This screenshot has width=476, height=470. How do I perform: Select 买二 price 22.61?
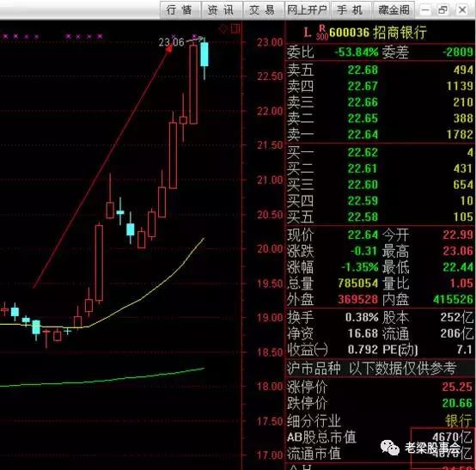click(363, 168)
